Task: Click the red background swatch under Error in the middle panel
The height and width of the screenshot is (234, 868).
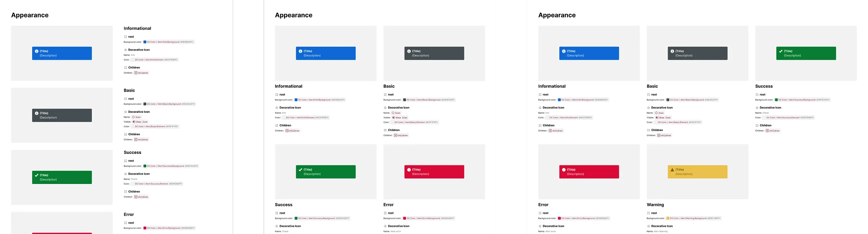Action: [x=404, y=218]
